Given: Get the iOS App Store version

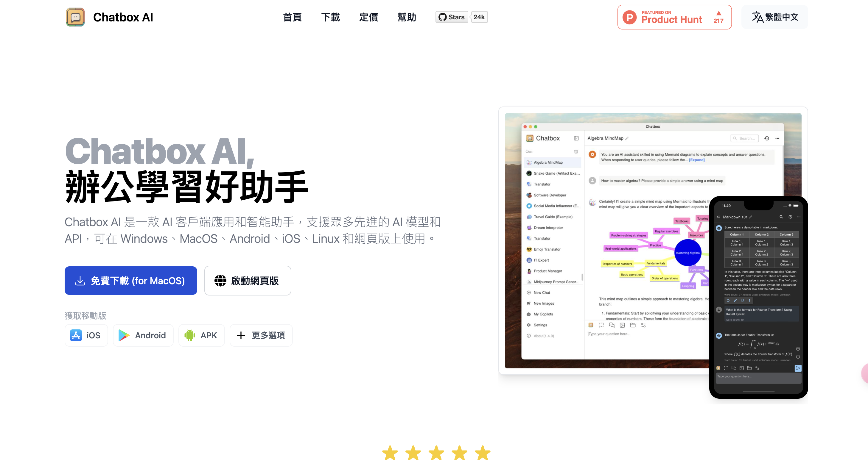Looking at the screenshot, I should click(x=86, y=335).
